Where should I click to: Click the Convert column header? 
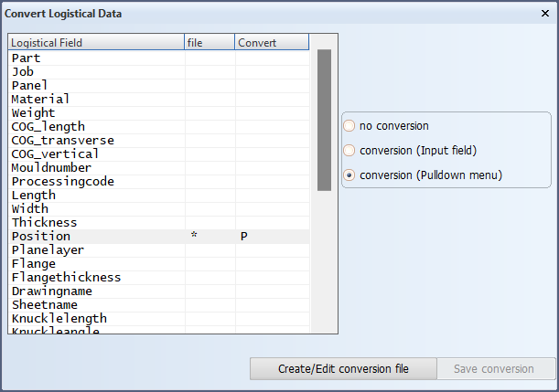click(x=272, y=42)
